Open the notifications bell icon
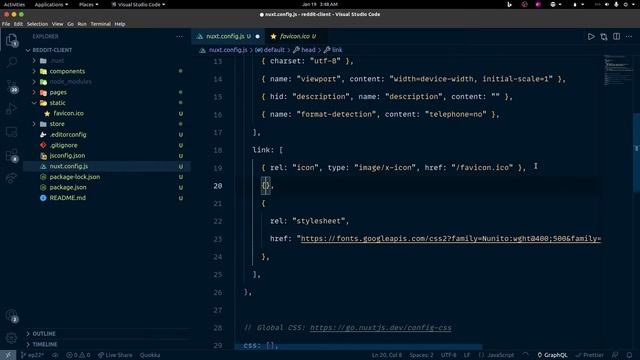 click(x=629, y=355)
